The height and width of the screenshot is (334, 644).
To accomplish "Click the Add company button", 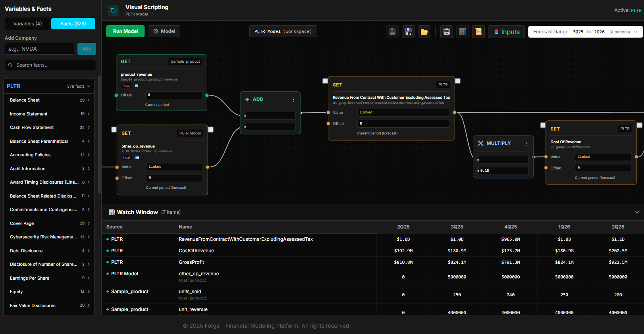I will tap(87, 49).
